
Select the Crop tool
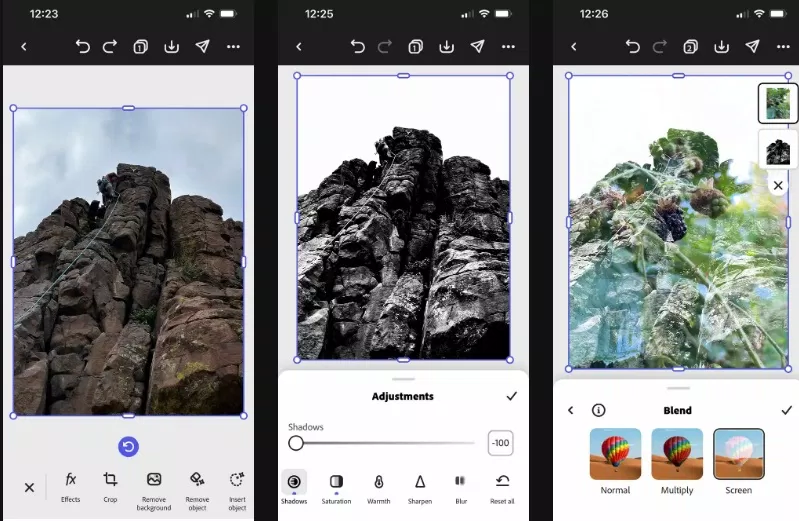tap(110, 487)
